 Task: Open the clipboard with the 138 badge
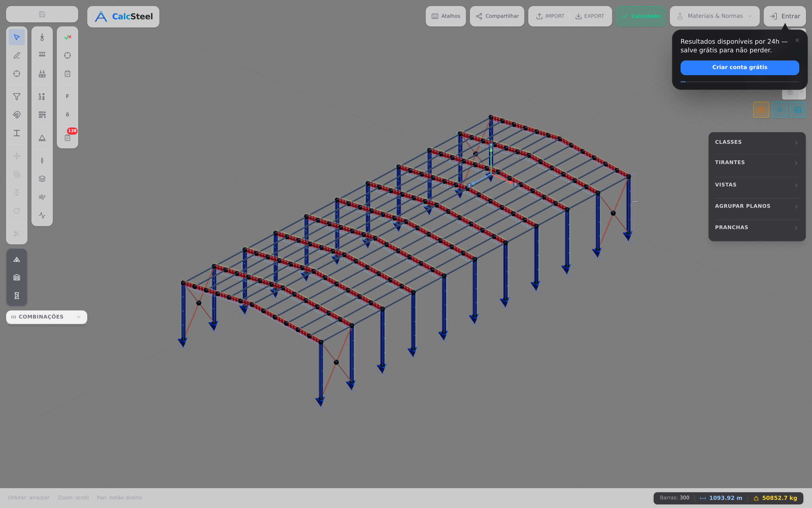click(67, 137)
